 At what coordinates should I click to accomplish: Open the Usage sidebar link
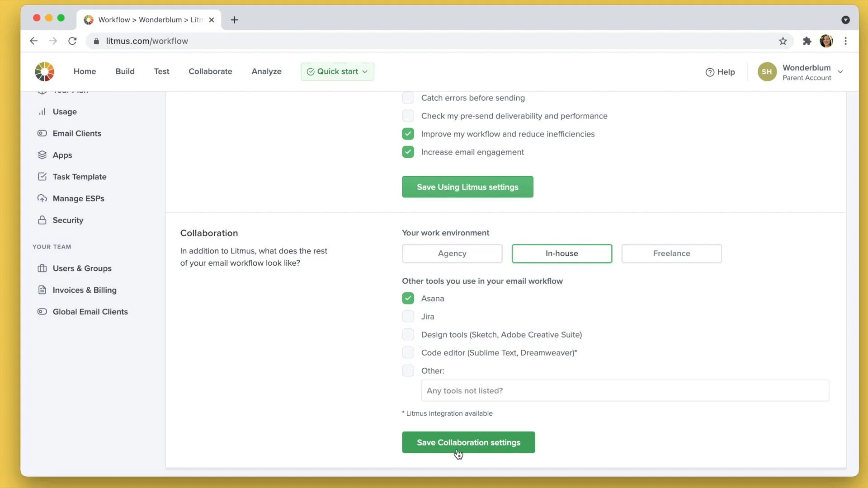[x=65, y=112]
